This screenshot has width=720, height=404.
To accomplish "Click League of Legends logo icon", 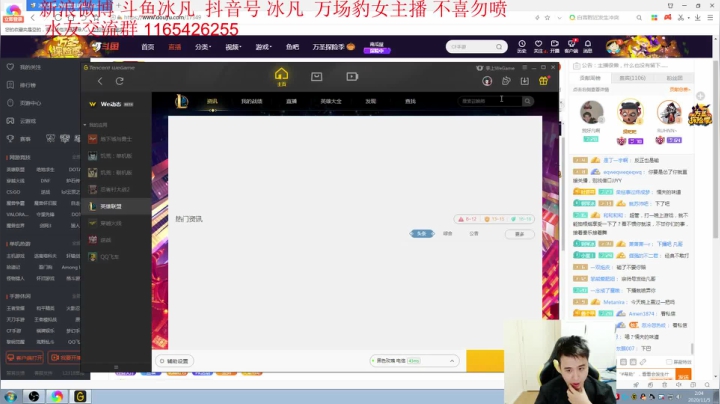I will (x=181, y=101).
